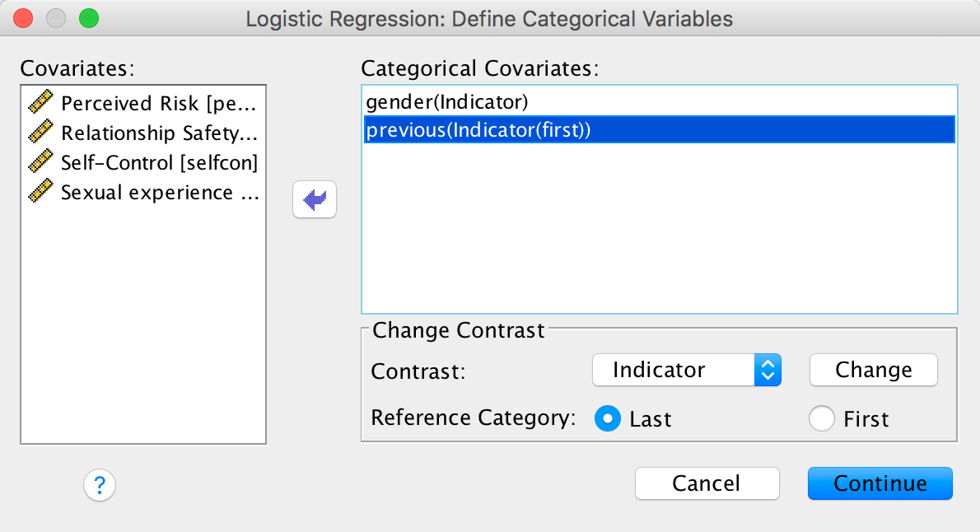Select Last as reference category
The height and width of the screenshot is (532, 980).
coord(608,418)
